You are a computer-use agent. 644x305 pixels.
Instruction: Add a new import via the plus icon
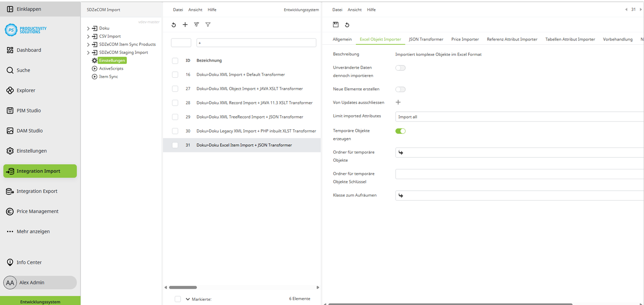pos(185,25)
